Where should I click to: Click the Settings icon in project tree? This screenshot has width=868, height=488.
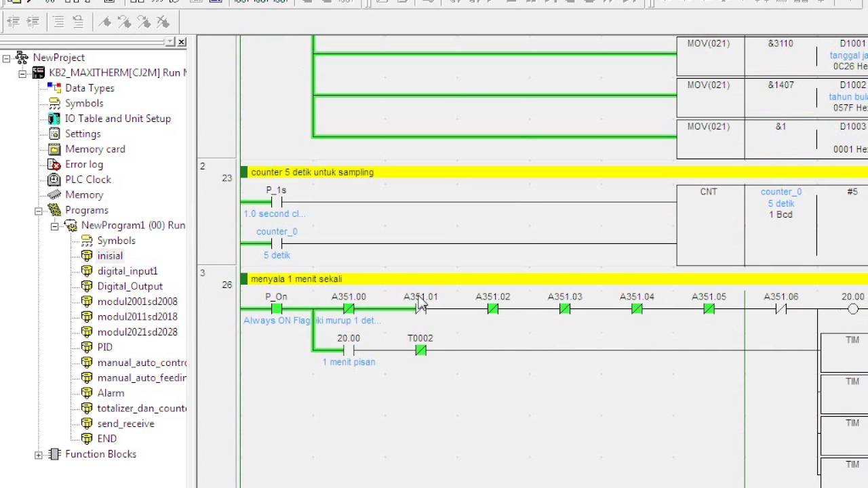[x=54, y=134]
